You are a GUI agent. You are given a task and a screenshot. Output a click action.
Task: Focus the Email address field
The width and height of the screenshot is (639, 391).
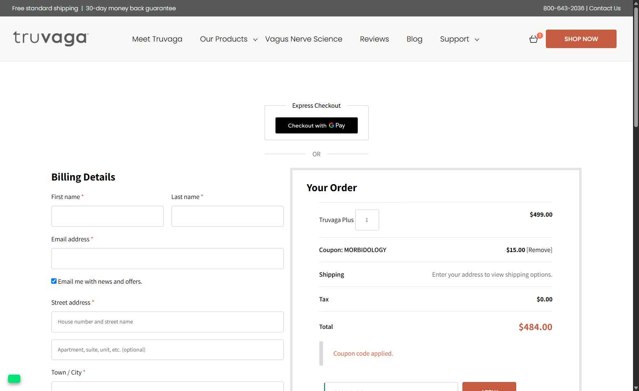point(167,258)
